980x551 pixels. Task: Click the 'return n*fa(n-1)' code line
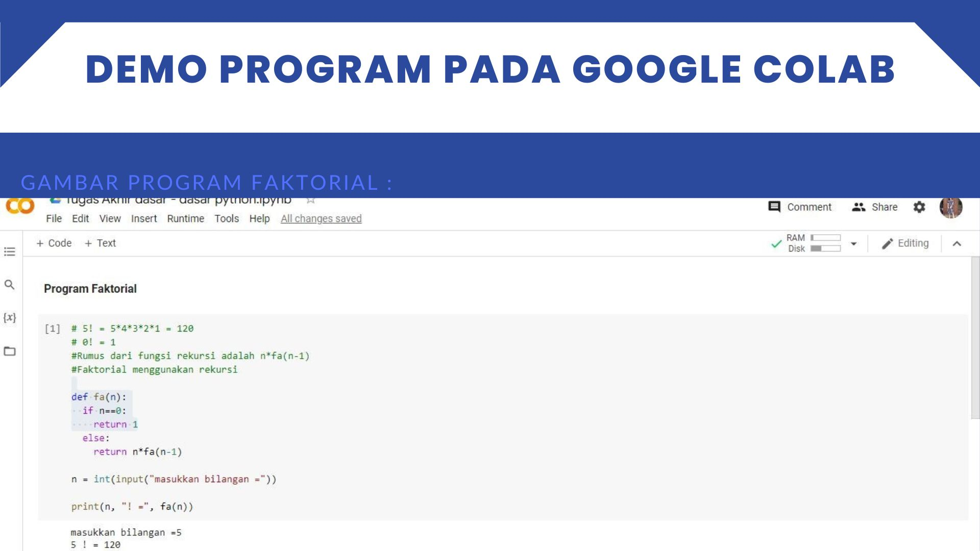138,452
